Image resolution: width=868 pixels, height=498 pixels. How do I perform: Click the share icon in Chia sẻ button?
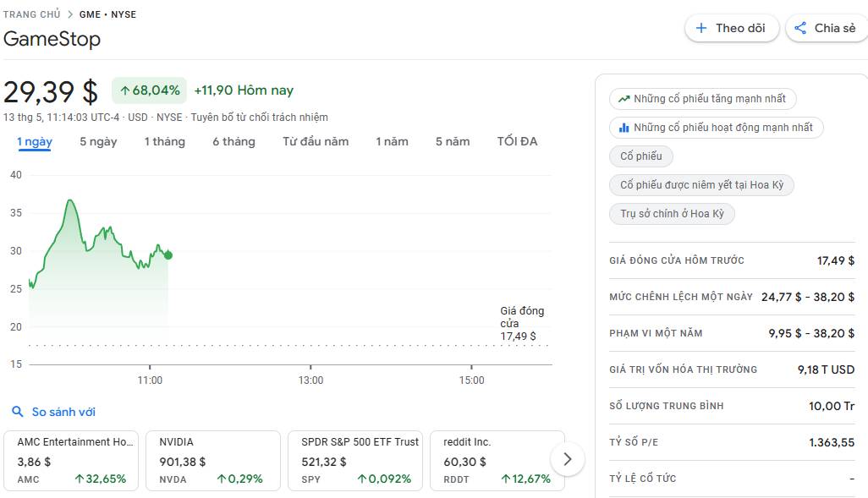[x=800, y=28]
